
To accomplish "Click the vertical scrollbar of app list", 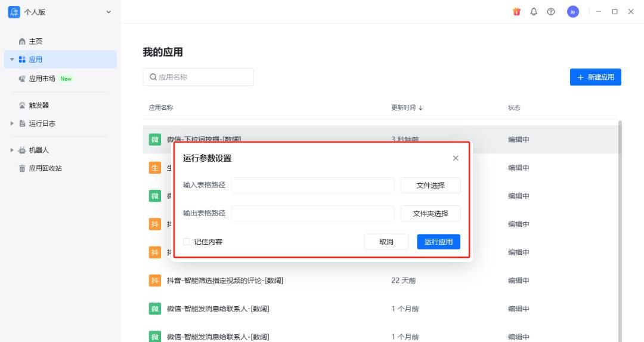I will click(620, 230).
